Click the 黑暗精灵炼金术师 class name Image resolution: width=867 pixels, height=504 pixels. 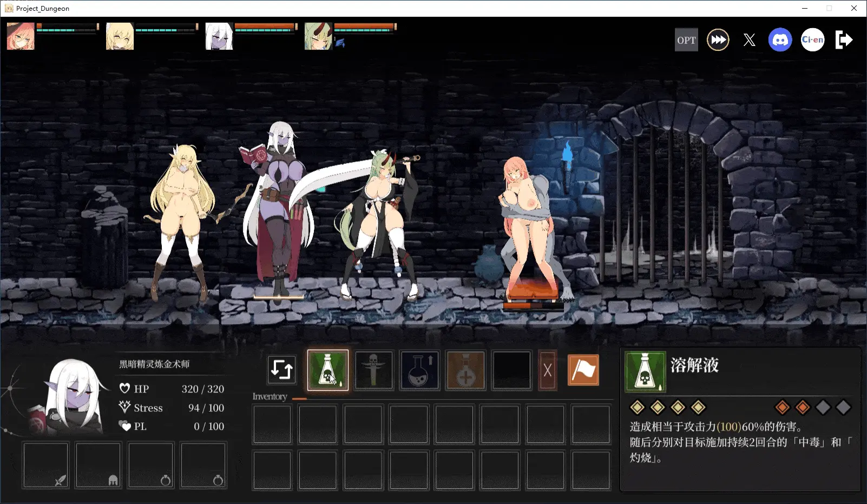click(154, 364)
